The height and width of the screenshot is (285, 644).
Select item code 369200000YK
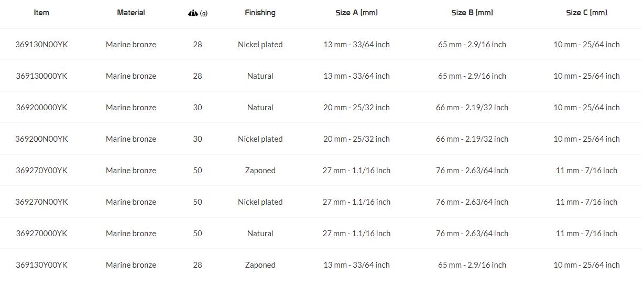[41, 108]
